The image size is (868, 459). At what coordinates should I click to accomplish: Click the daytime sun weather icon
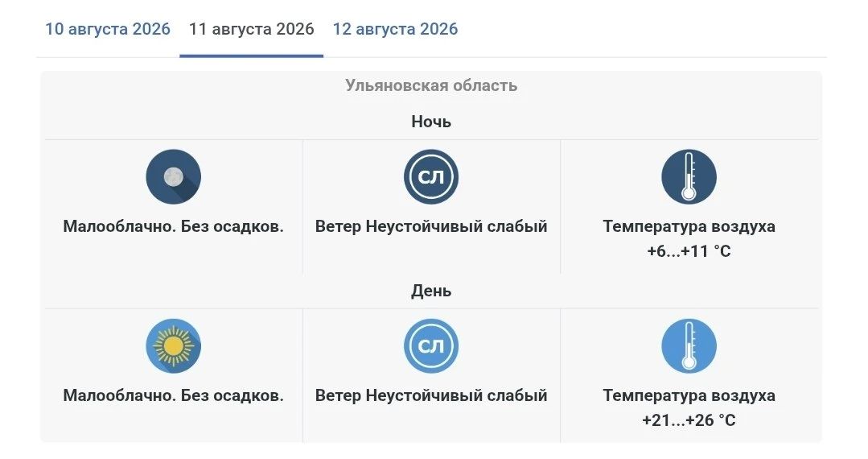coord(173,346)
